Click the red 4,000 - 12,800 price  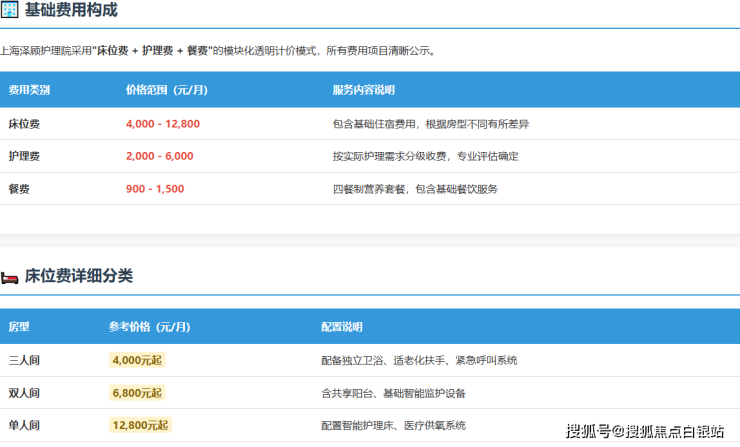163,124
